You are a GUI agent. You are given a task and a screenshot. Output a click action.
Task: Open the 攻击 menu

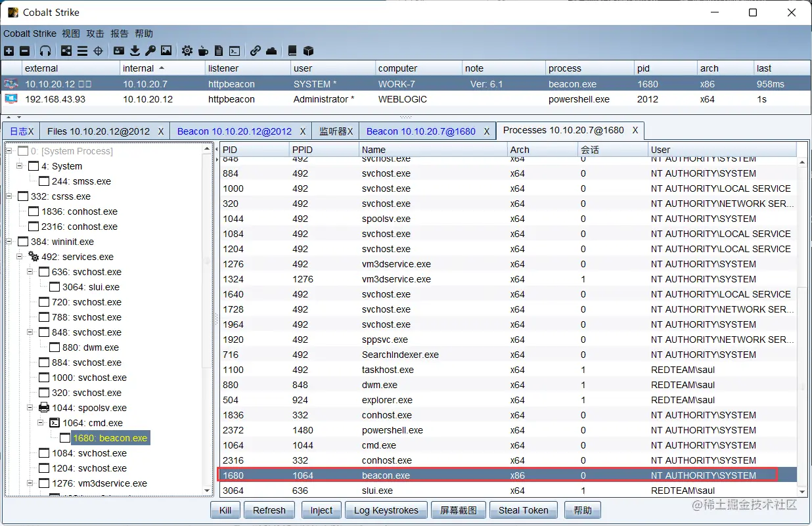[x=95, y=33]
